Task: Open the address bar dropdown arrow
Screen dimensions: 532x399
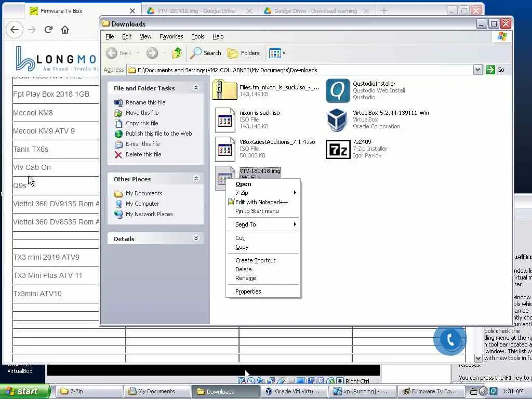Action: coord(478,70)
